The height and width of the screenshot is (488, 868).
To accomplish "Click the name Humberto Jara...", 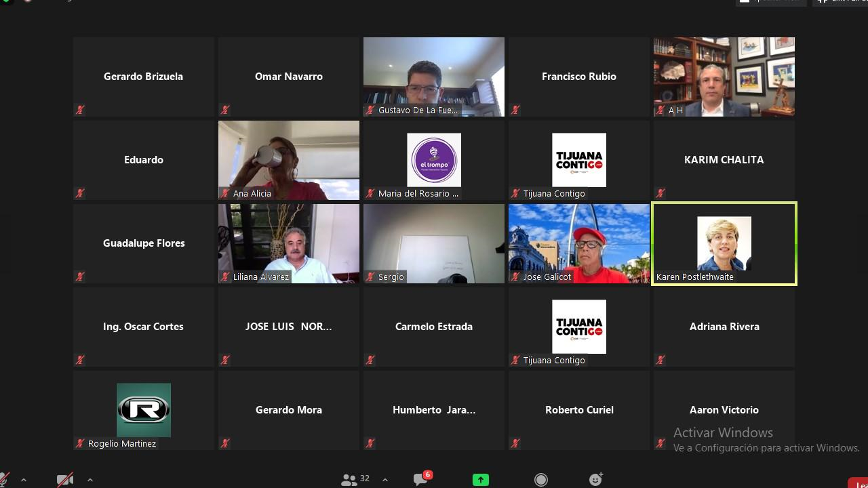I will point(434,410).
